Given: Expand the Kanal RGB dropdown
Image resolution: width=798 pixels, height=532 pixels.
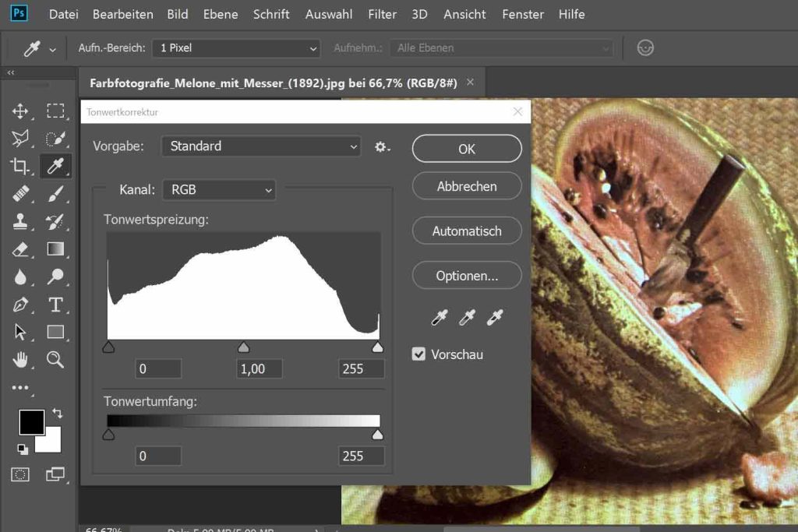Looking at the screenshot, I should 219,189.
